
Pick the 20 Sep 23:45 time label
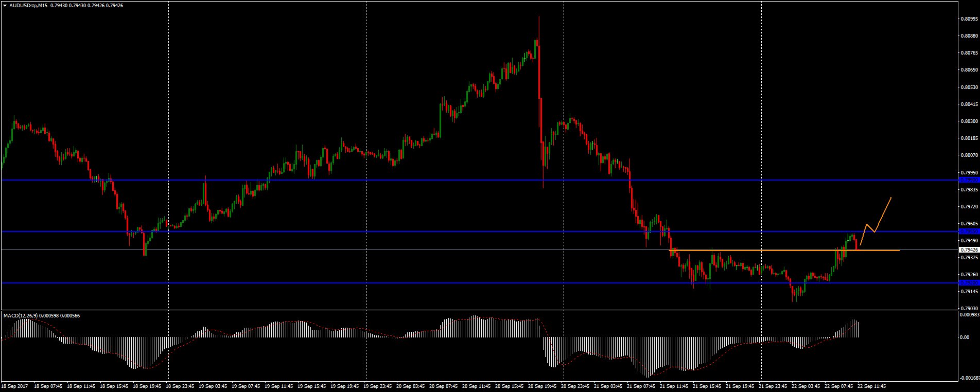[x=576, y=385]
